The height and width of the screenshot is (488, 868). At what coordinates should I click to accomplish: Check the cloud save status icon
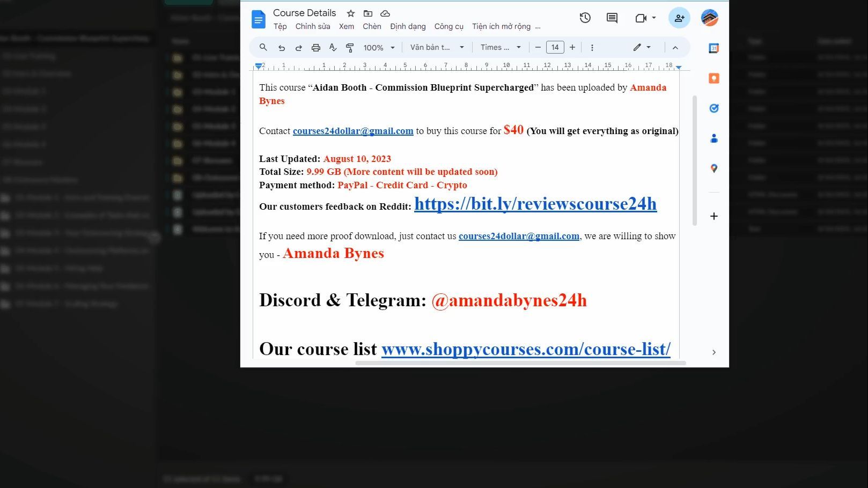pyautogui.click(x=385, y=13)
